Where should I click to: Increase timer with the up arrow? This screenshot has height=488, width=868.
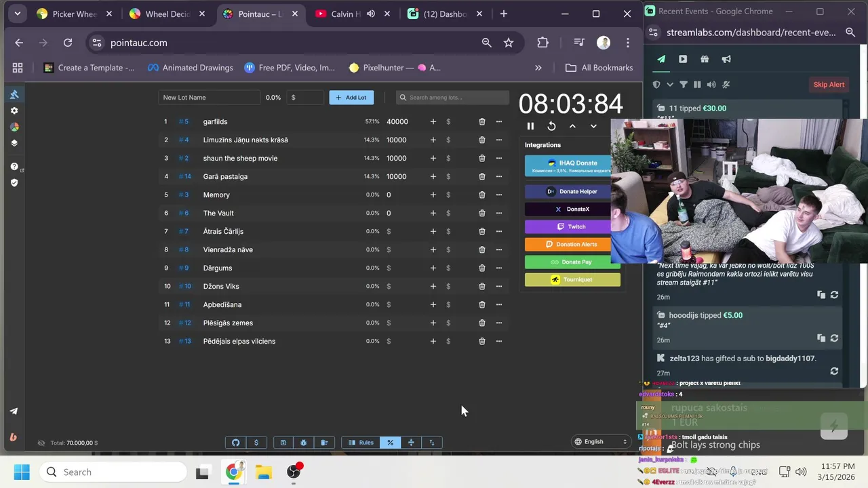(x=572, y=126)
